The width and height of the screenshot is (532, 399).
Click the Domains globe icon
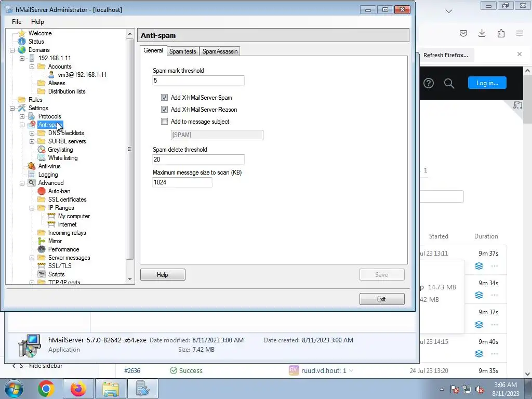pos(22,50)
